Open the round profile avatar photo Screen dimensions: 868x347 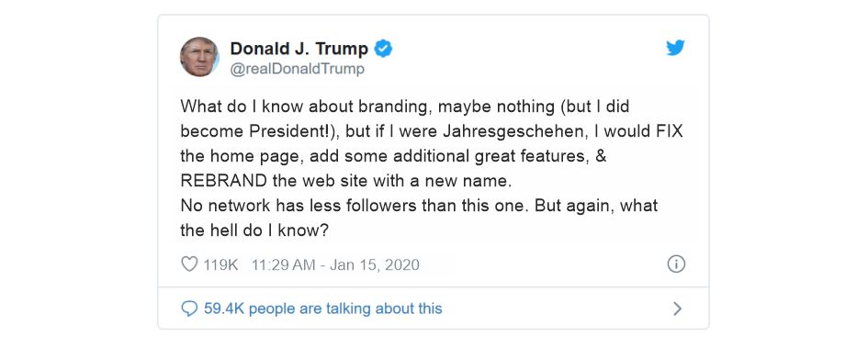pos(199,57)
